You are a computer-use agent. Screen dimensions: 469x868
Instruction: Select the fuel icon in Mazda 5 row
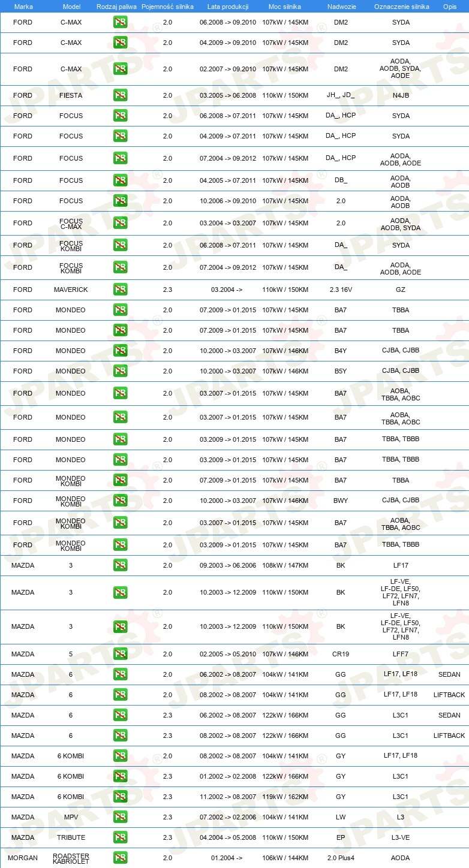tap(120, 654)
